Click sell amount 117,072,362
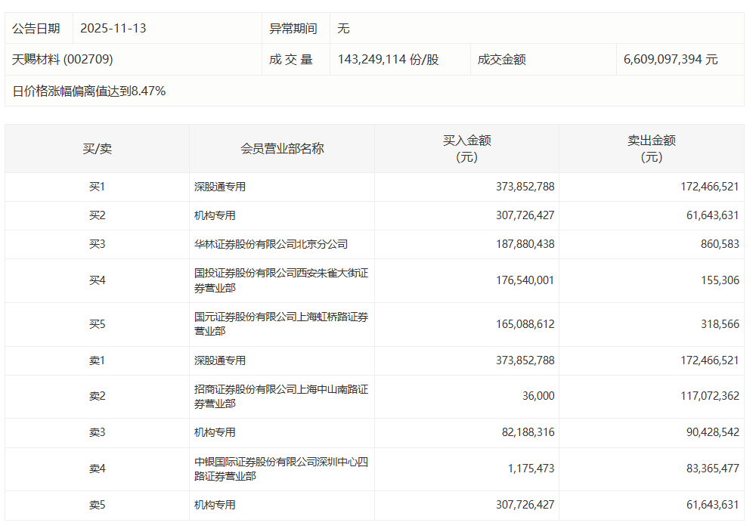This screenshot has height=532, width=756. tap(710, 396)
